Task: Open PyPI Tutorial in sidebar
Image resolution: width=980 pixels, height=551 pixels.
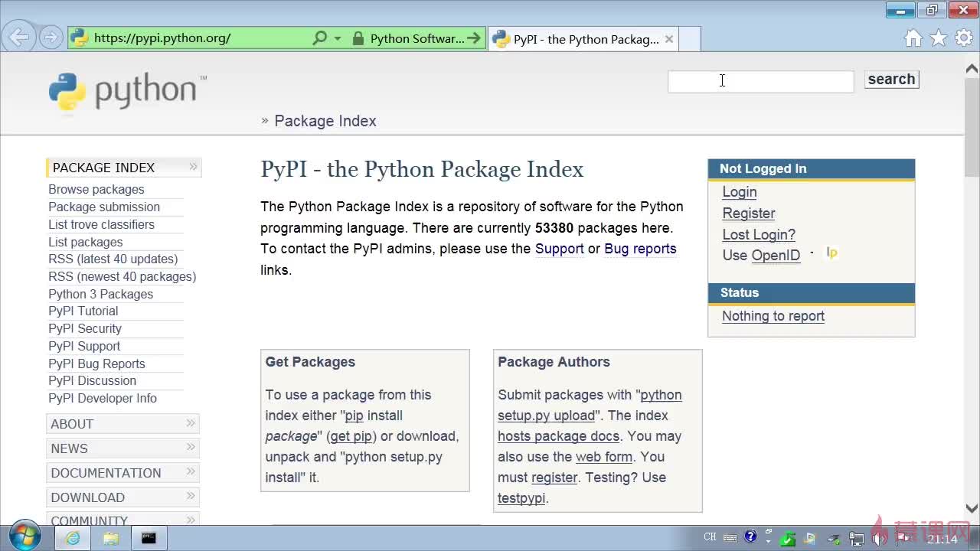Action: tap(83, 311)
